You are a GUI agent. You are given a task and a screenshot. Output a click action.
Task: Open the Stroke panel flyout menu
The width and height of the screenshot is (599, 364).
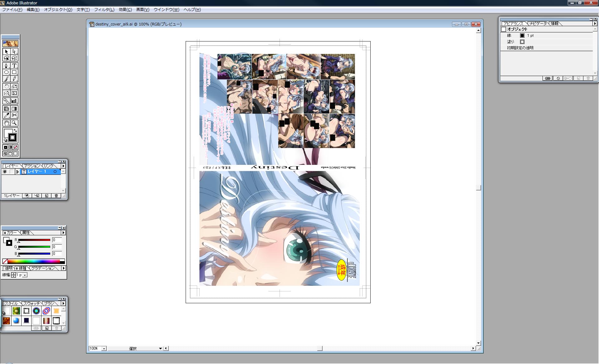(x=64, y=268)
